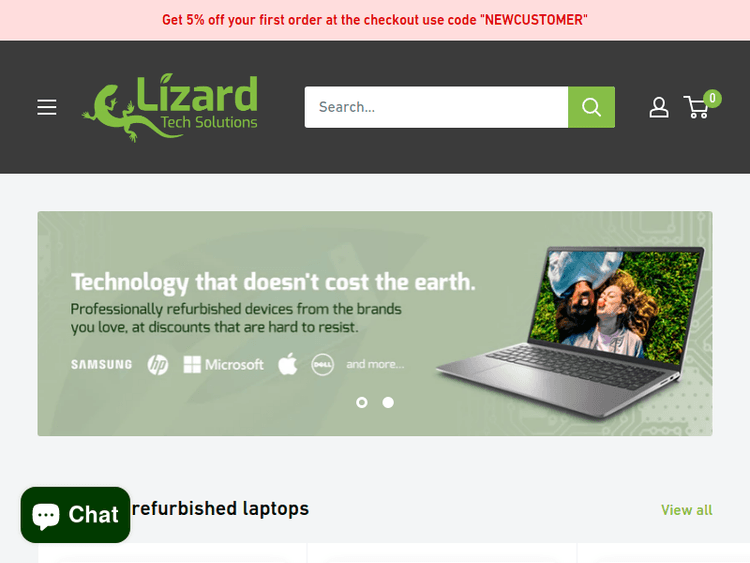Open the shopping cart icon
This screenshot has width=750, height=563.
(x=696, y=107)
